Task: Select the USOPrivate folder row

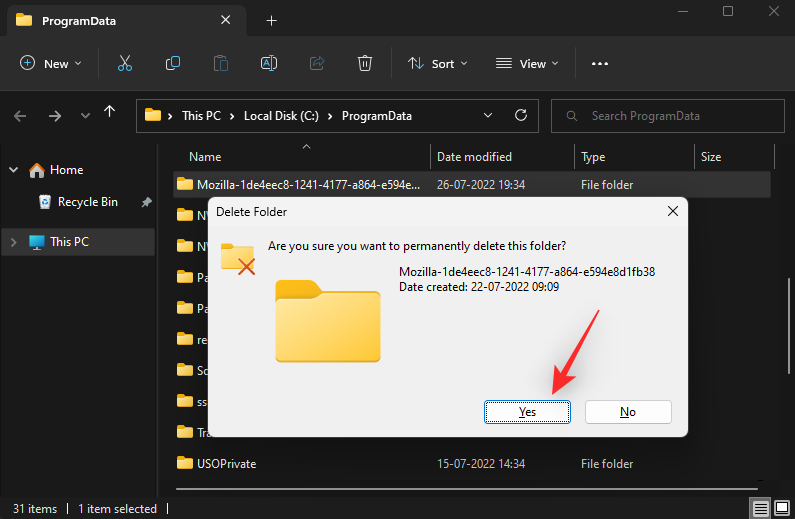Action: tap(472, 464)
